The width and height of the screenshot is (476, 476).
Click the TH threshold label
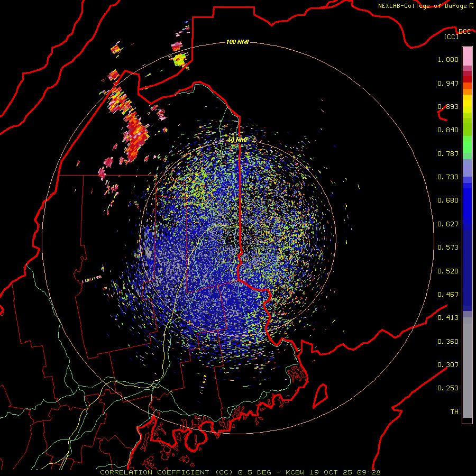coord(454,412)
